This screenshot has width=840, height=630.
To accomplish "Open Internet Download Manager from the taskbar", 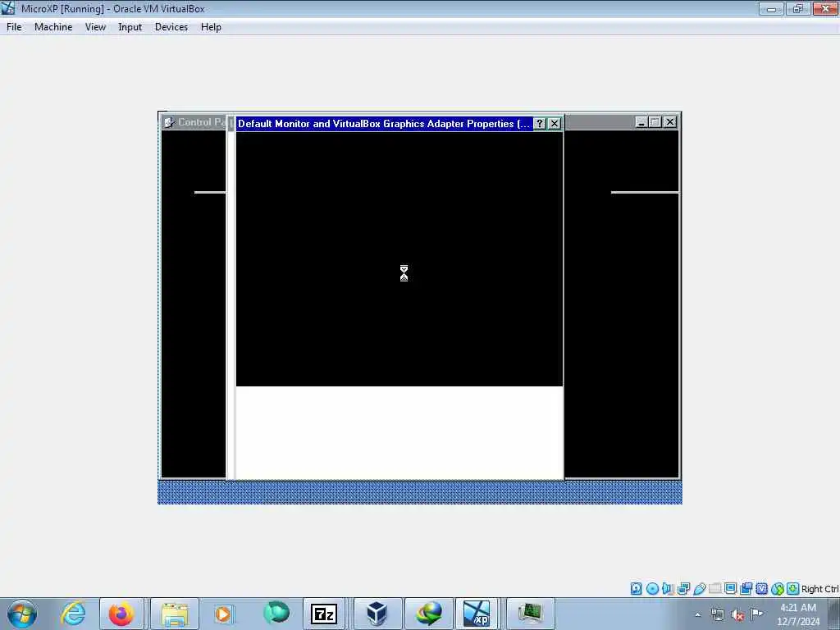I will coord(429,614).
